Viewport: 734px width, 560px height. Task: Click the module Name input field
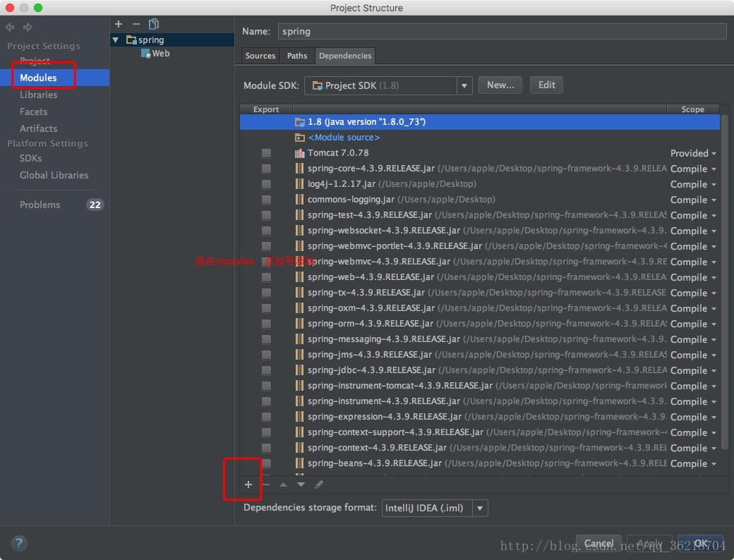tap(503, 31)
